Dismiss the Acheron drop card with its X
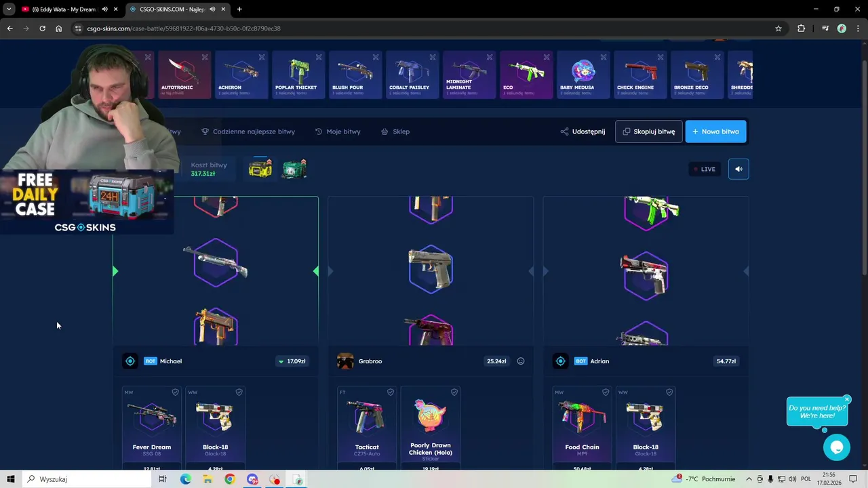The width and height of the screenshot is (868, 488). [262, 57]
